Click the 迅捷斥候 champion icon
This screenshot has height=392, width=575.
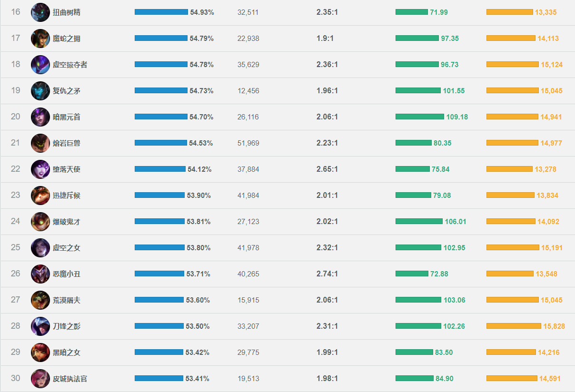click(40, 196)
